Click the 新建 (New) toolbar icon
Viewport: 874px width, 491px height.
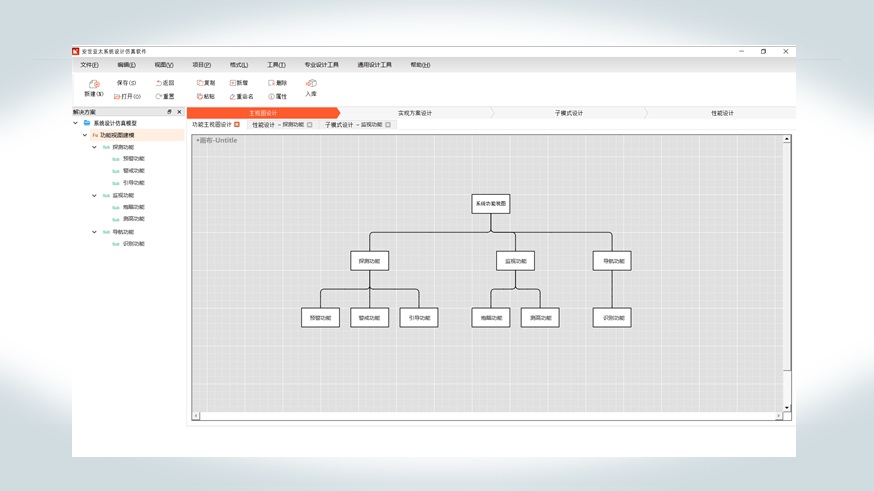[x=94, y=85]
